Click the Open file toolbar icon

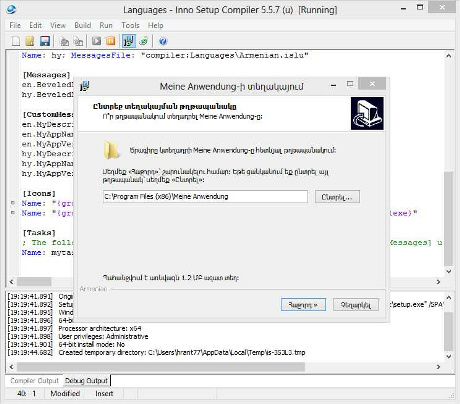[30, 41]
